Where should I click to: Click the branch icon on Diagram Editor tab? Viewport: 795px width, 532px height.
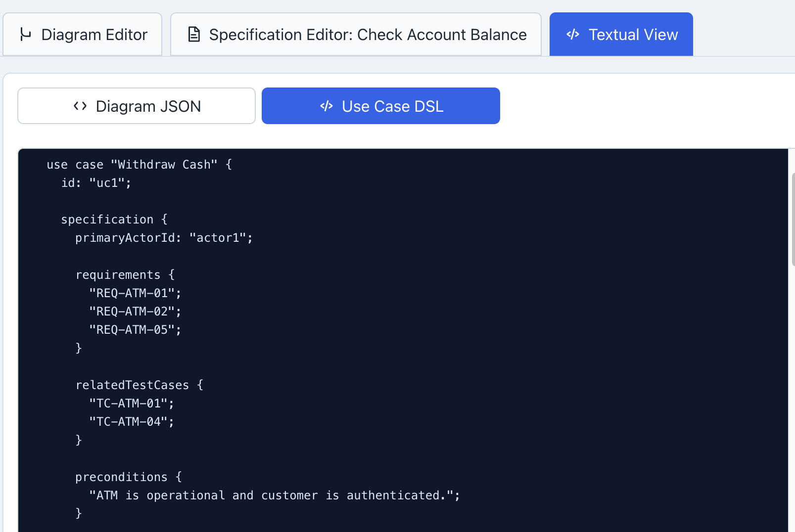[x=25, y=35]
